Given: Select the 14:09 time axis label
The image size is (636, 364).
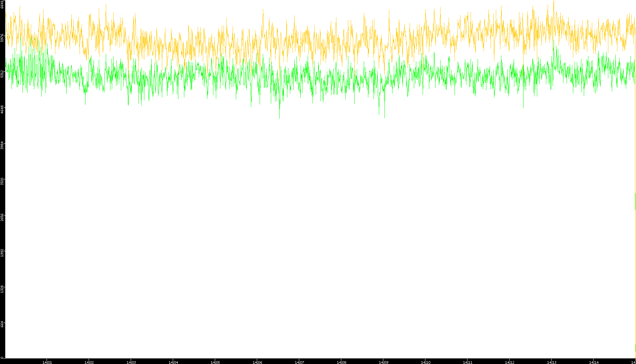Looking at the screenshot, I should pyautogui.click(x=383, y=362).
